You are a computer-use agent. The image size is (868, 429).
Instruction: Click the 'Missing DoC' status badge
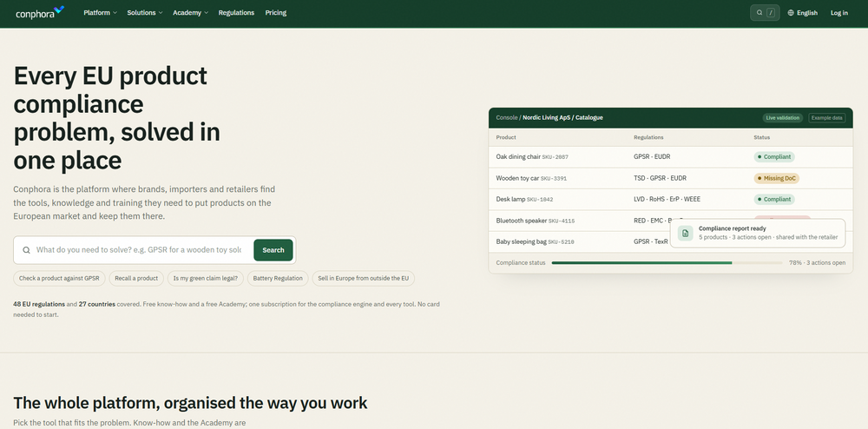click(x=777, y=178)
